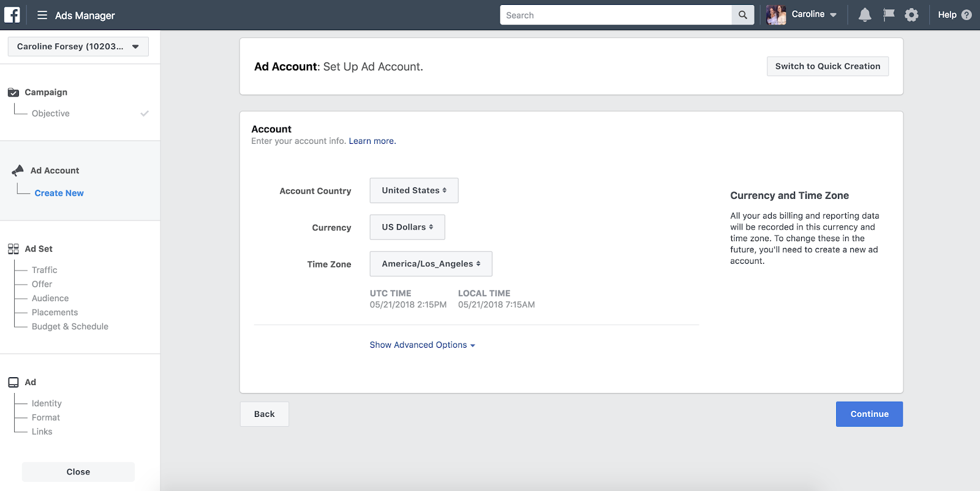980x491 pixels.
Task: Go to Identity step
Action: 47,403
